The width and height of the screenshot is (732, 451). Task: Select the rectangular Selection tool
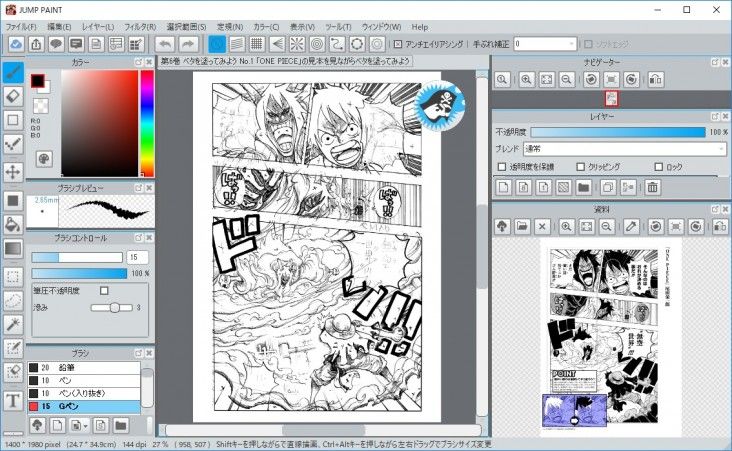pyautogui.click(x=13, y=277)
